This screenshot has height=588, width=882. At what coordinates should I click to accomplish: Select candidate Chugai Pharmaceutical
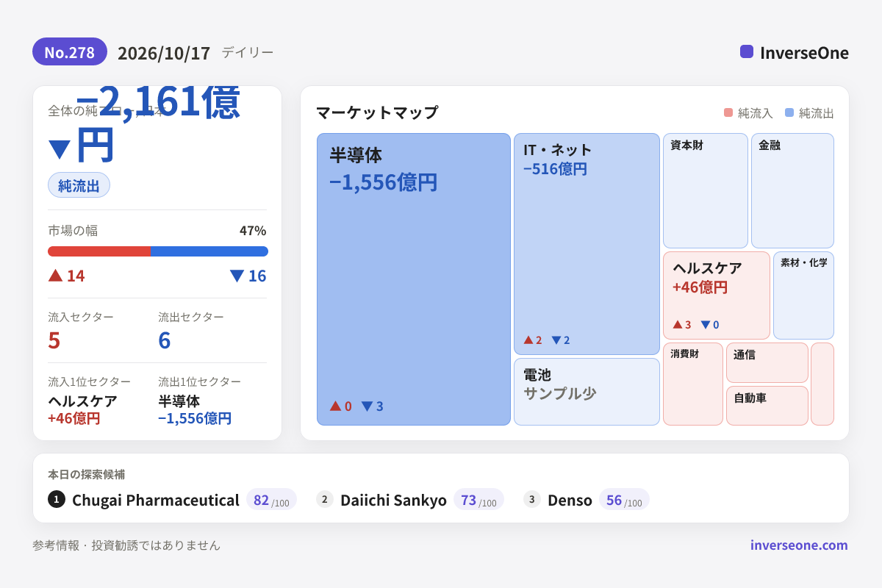coord(156,500)
